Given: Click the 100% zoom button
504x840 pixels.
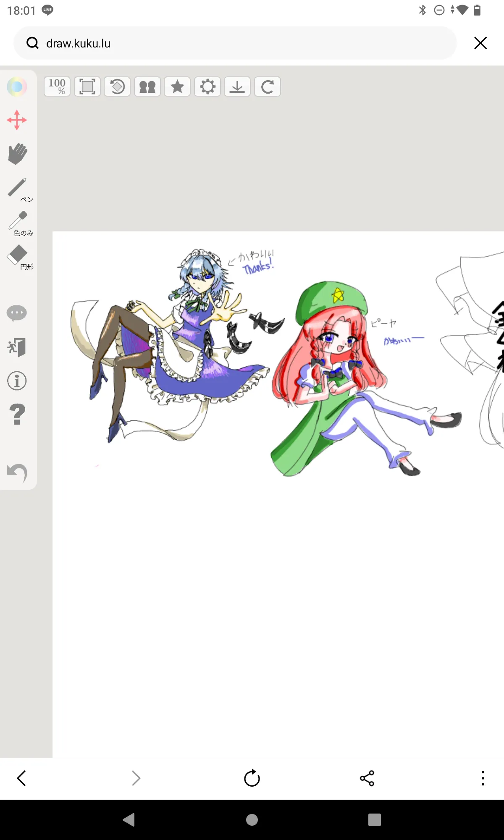Looking at the screenshot, I should (57, 87).
